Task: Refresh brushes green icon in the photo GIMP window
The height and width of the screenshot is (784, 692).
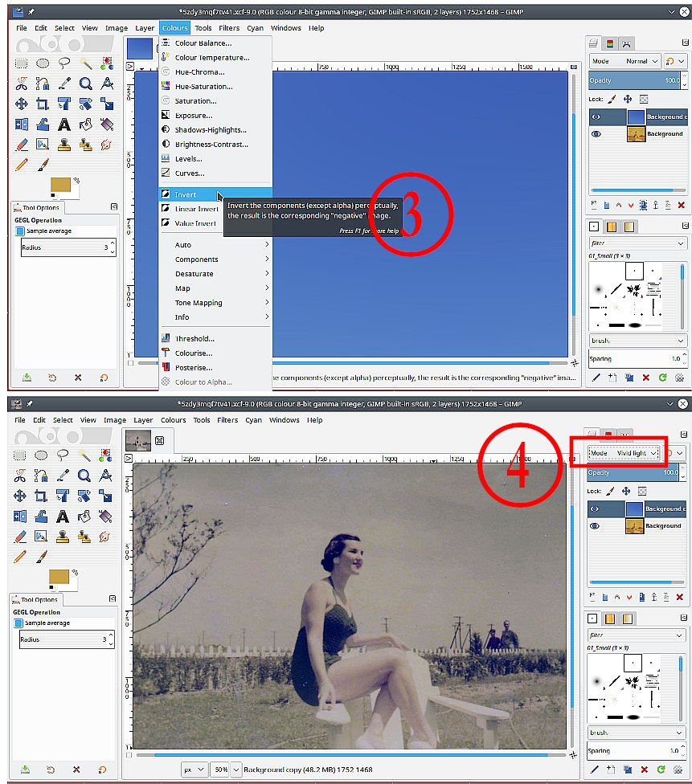Action: click(661, 770)
